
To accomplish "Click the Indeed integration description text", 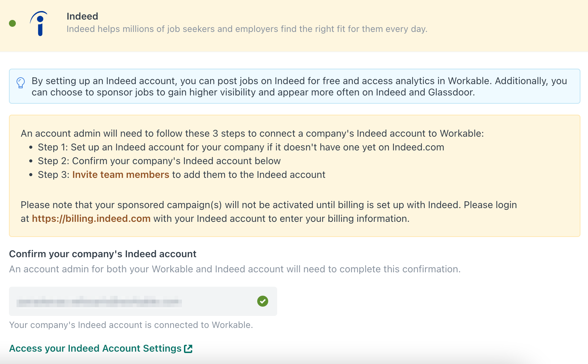I will coord(247,29).
